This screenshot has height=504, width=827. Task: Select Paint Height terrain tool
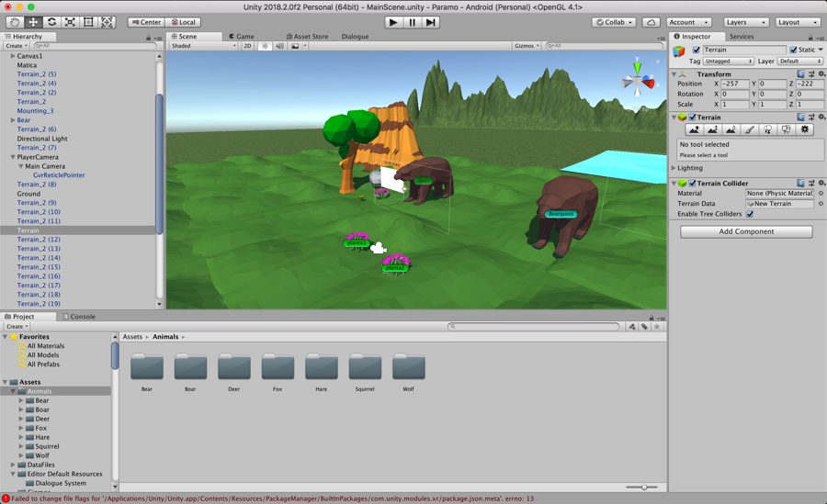712,129
